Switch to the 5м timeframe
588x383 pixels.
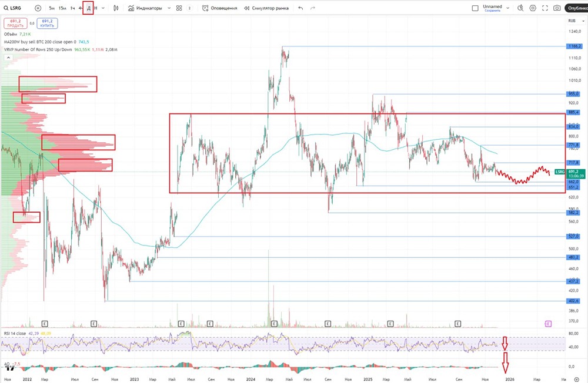click(x=52, y=8)
